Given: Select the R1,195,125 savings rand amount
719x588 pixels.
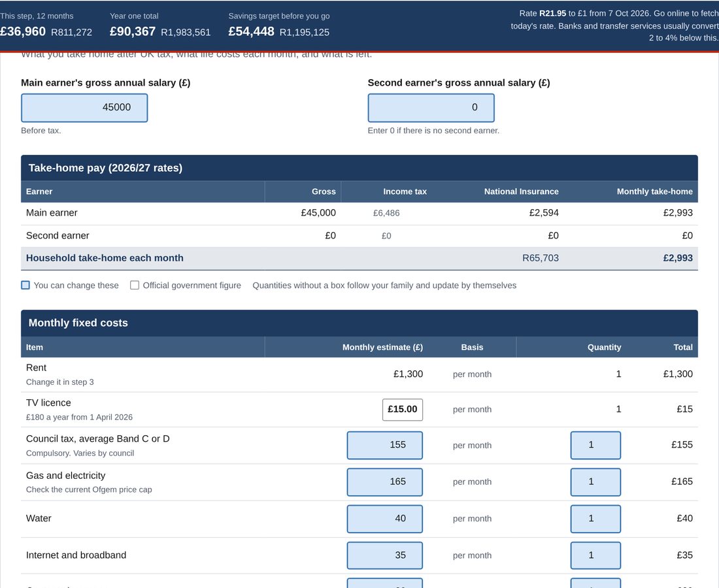Looking at the screenshot, I should click(305, 33).
